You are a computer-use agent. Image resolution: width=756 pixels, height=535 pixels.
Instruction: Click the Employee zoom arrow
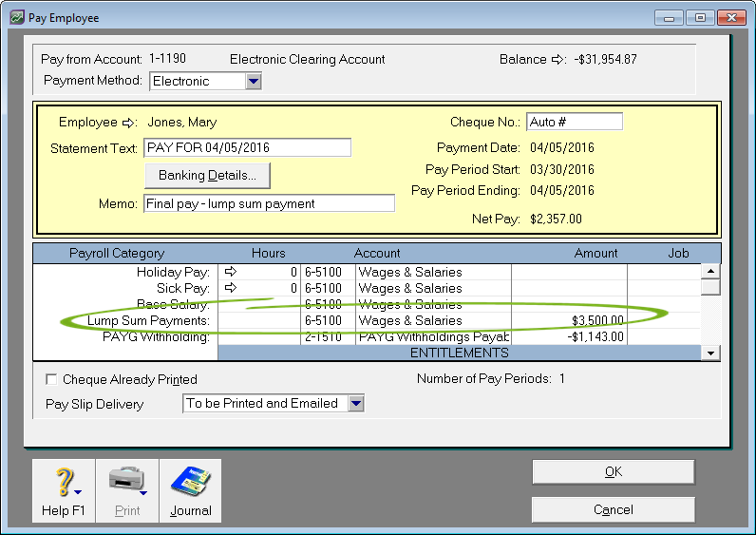click(x=130, y=123)
